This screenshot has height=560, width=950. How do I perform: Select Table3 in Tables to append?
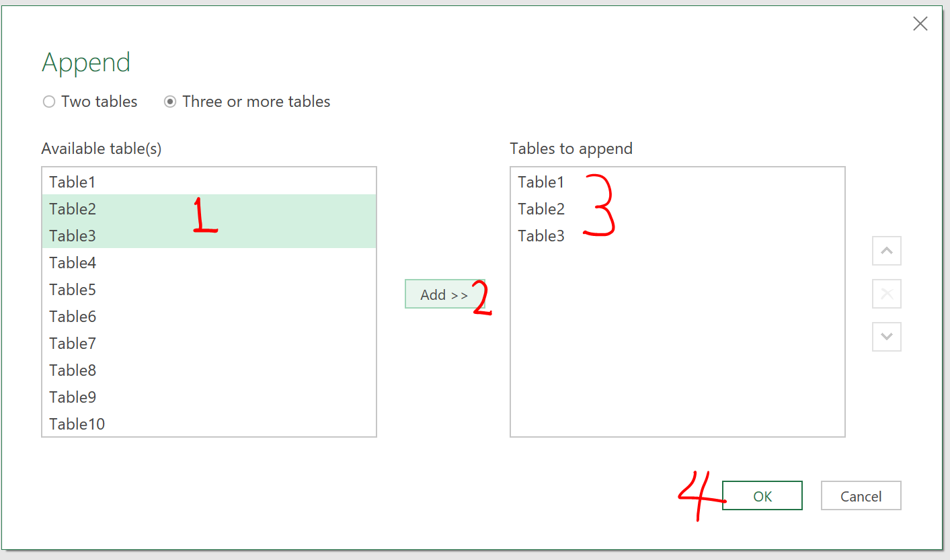tap(541, 236)
